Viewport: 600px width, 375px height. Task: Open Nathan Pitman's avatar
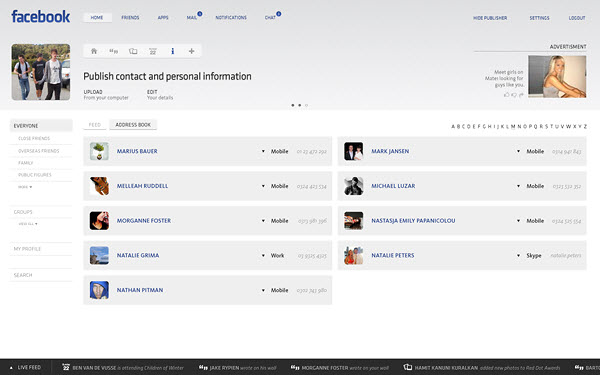point(99,290)
